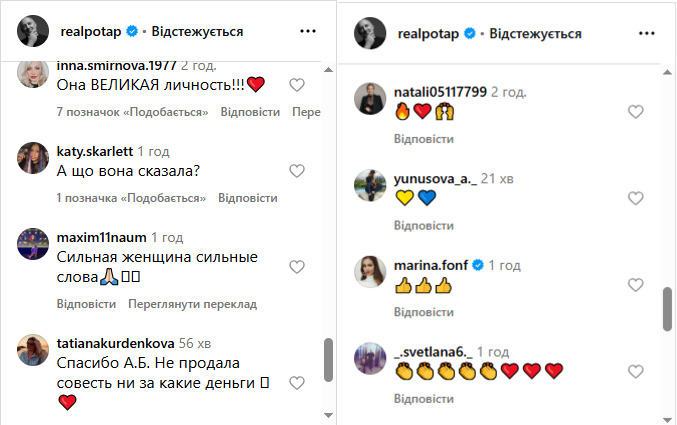Screen dimensions: 677x425
Task: Open more options menu in left post header
Action: (x=307, y=31)
